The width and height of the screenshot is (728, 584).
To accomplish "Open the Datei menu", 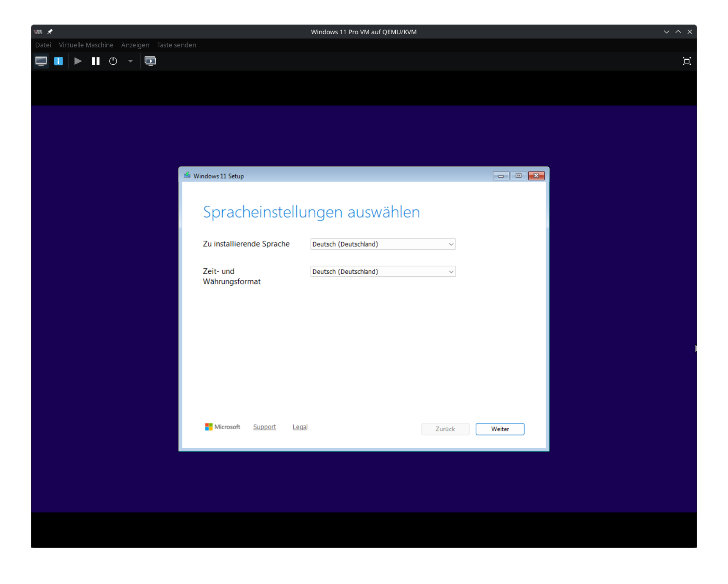I will point(43,45).
